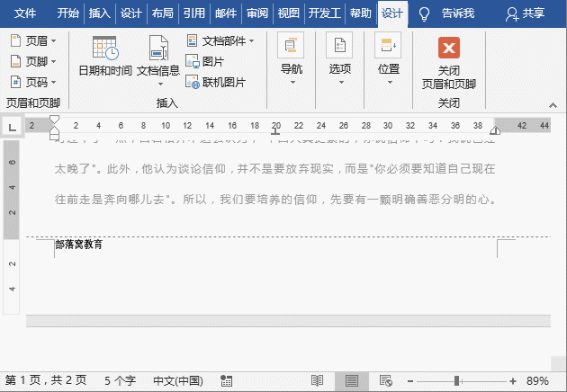
Task: Expand the 位置 dropdown arrow
Action: [x=390, y=83]
